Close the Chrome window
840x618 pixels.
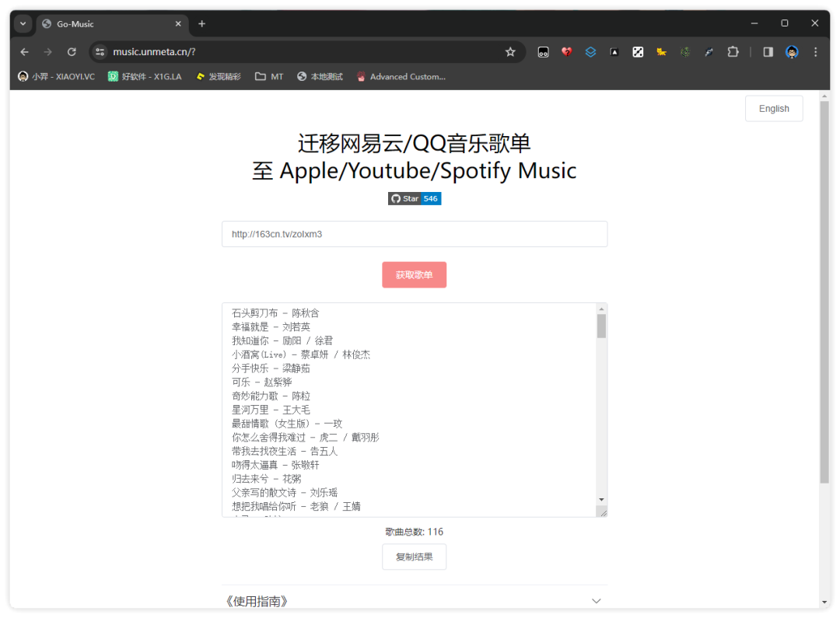coord(815,23)
